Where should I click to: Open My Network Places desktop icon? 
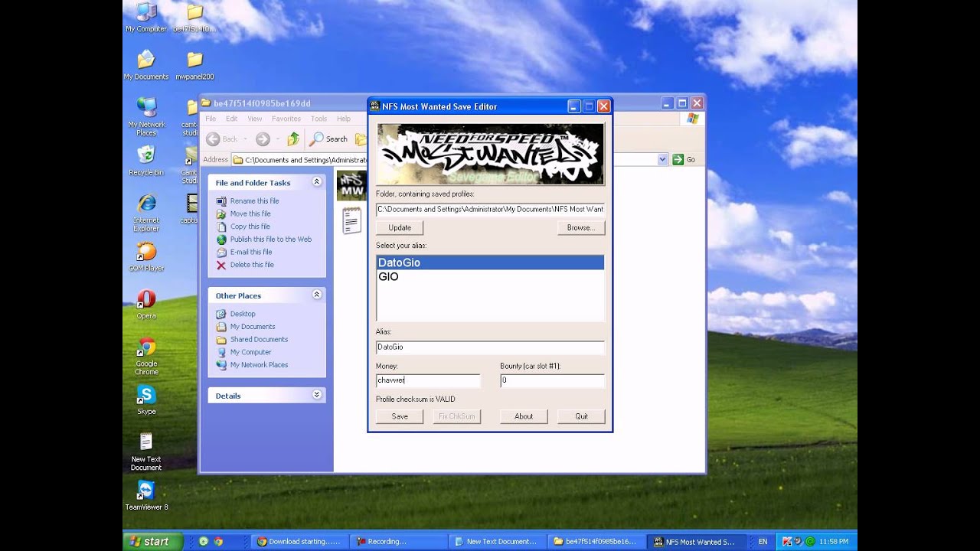(146, 116)
